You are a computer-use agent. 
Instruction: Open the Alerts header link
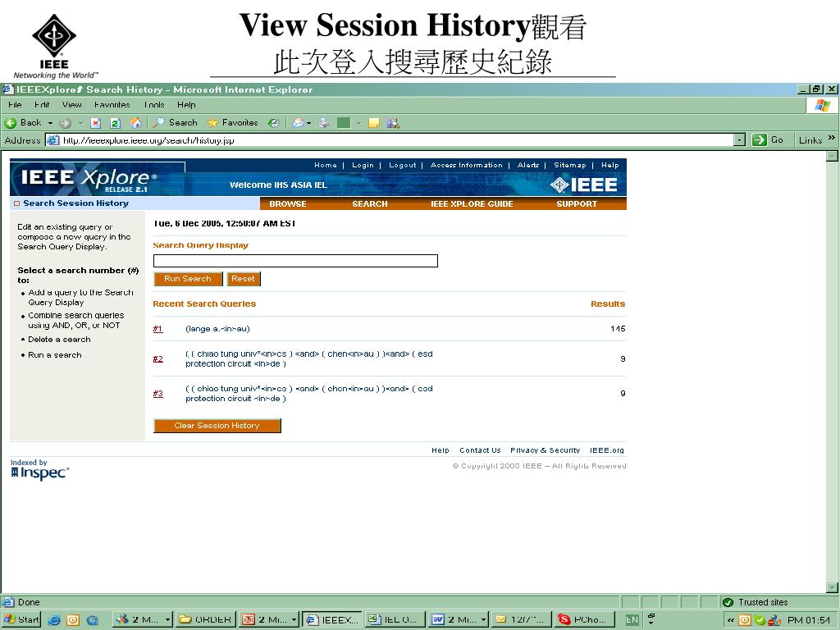coord(528,165)
